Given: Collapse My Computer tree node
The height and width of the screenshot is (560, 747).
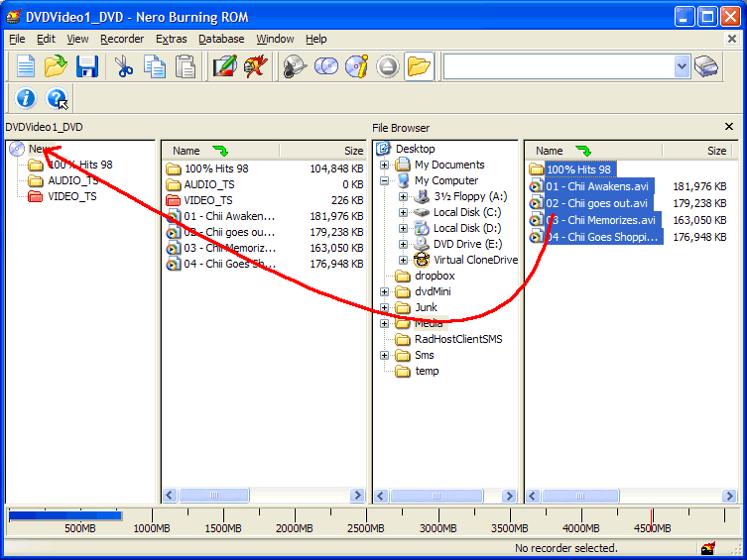Looking at the screenshot, I should point(385,180).
